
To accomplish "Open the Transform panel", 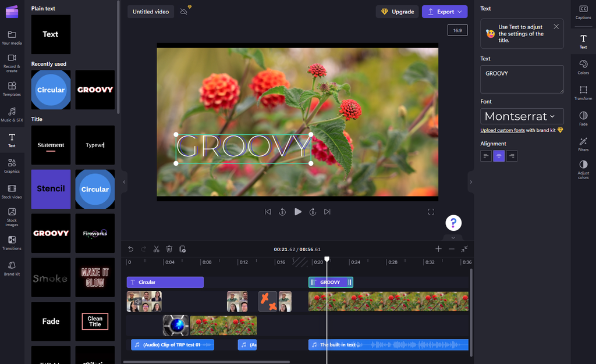I will click(x=583, y=92).
